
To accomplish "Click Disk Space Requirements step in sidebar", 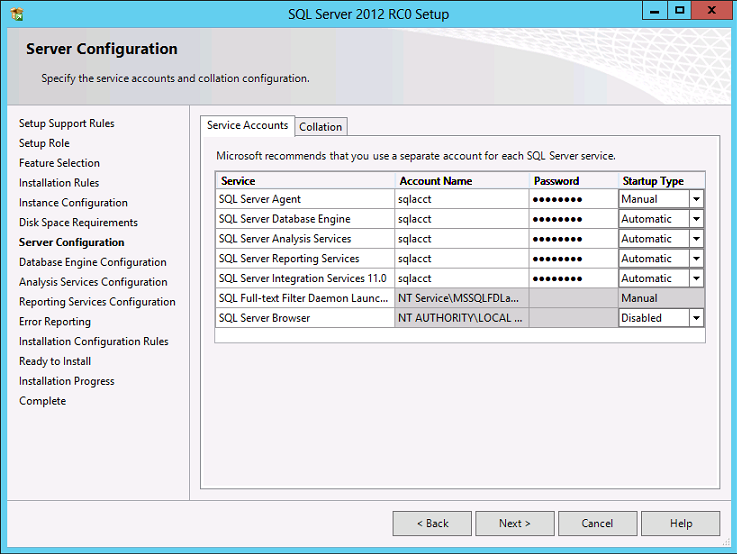I will coord(78,222).
